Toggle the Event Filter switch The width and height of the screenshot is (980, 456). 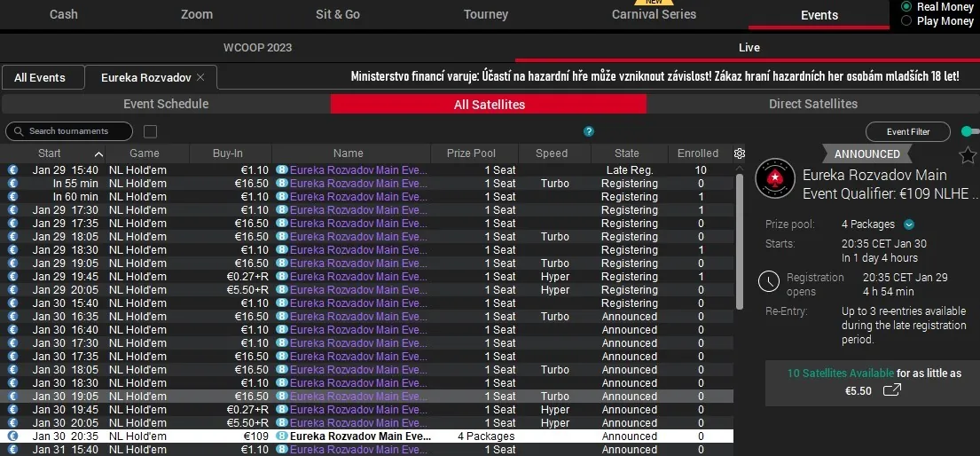970,131
